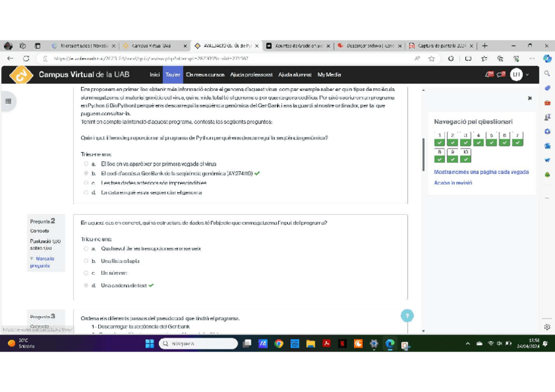Screen dimensions: 555x392
Task: Close the quiz navigation panel
Action: click(x=529, y=98)
